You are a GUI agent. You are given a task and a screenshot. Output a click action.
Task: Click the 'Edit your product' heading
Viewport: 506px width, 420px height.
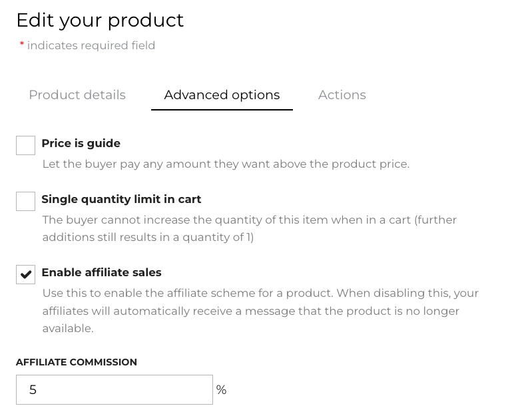coord(100,20)
